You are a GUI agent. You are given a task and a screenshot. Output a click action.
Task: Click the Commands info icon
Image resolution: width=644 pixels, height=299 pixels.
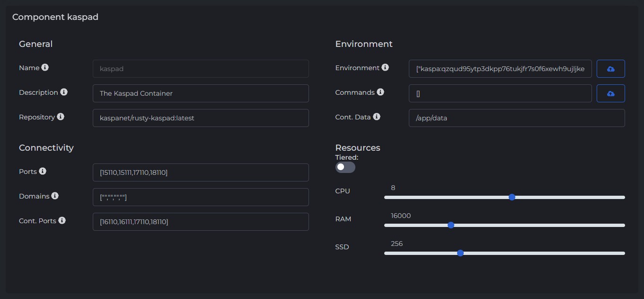(x=380, y=92)
